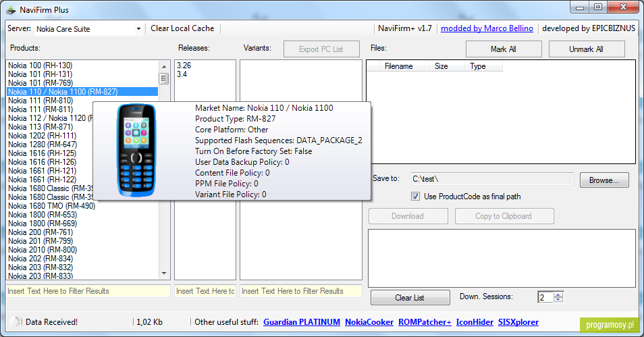Select Nokia 1616 (RH-126) in Products

pos(42,162)
